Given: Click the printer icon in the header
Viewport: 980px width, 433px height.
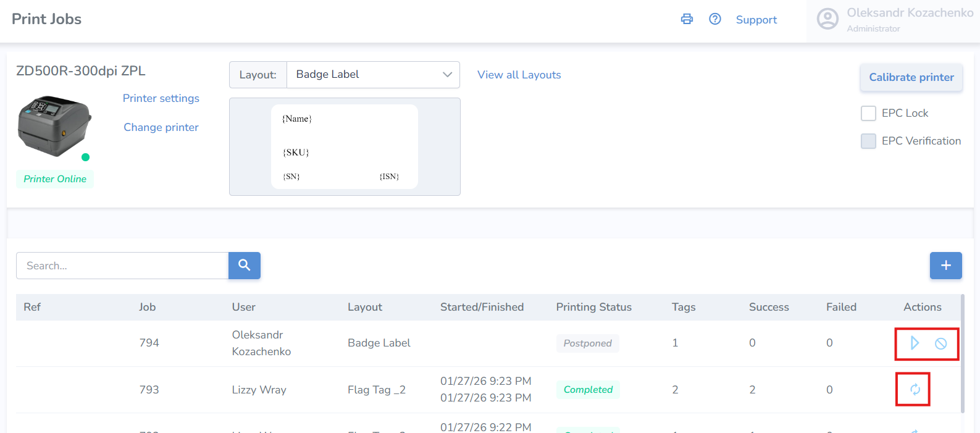Looking at the screenshot, I should click(687, 19).
